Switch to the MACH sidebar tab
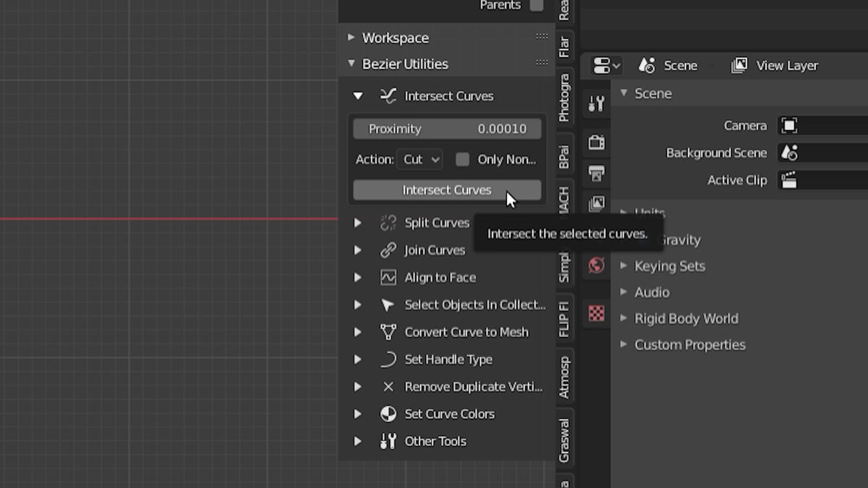The height and width of the screenshot is (488, 868). (x=564, y=200)
